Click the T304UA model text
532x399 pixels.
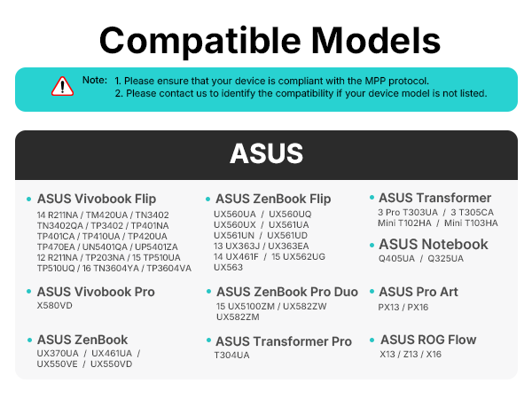[231, 356]
